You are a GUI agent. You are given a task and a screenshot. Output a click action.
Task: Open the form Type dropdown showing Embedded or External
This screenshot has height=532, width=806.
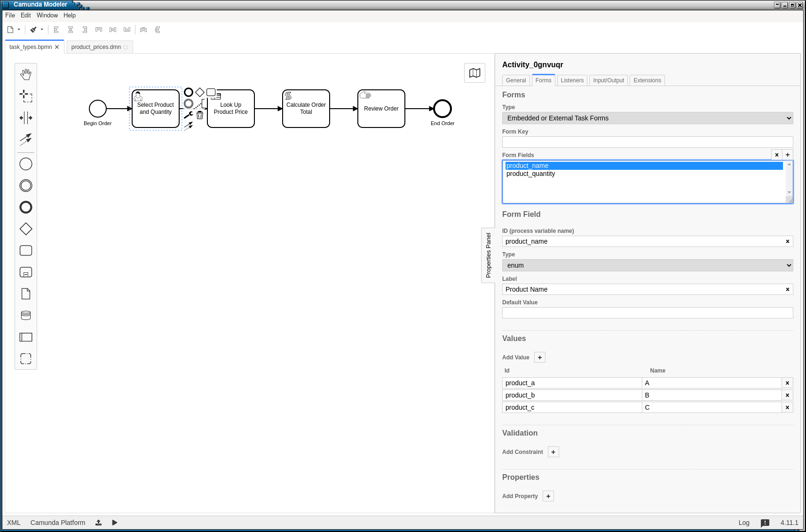[648, 118]
